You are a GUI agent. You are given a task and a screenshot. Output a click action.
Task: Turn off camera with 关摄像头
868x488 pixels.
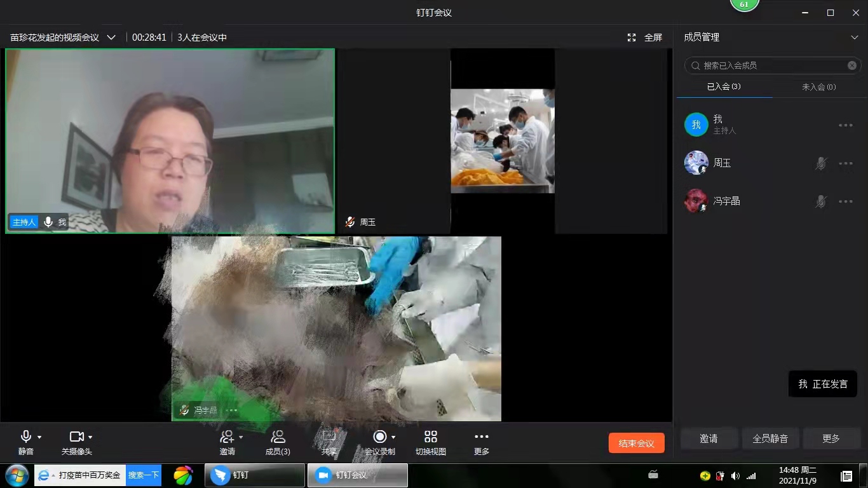[76, 437]
